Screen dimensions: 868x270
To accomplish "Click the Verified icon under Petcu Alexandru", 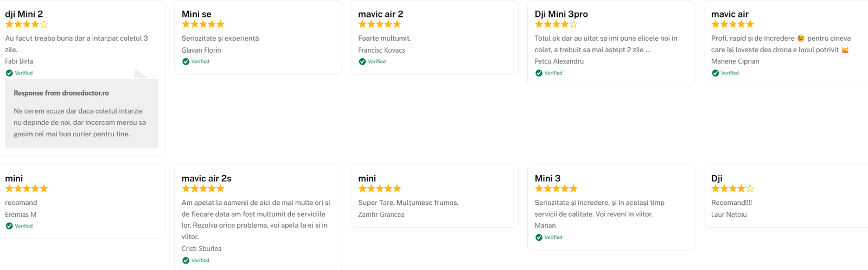I will click(539, 73).
